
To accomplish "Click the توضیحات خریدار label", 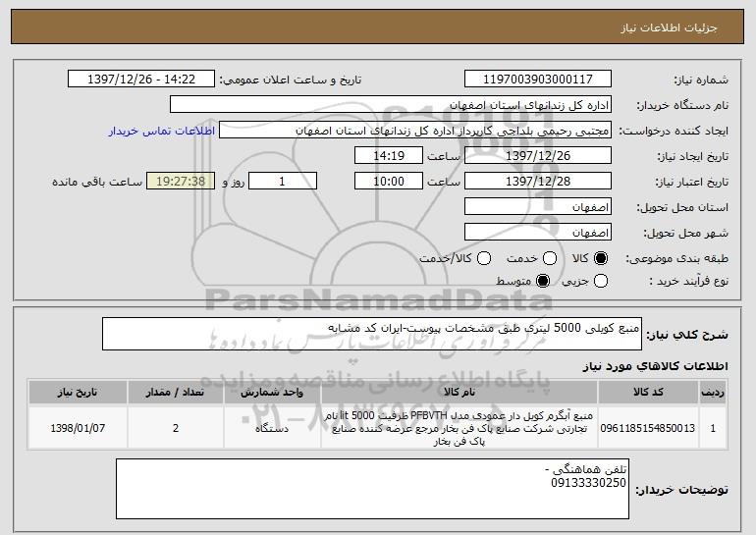I will pos(681,490).
